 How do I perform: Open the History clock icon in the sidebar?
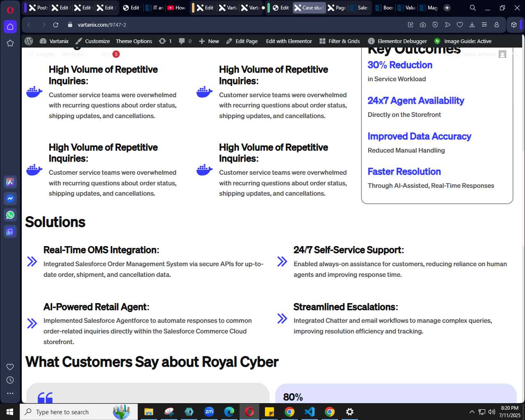(x=10, y=380)
